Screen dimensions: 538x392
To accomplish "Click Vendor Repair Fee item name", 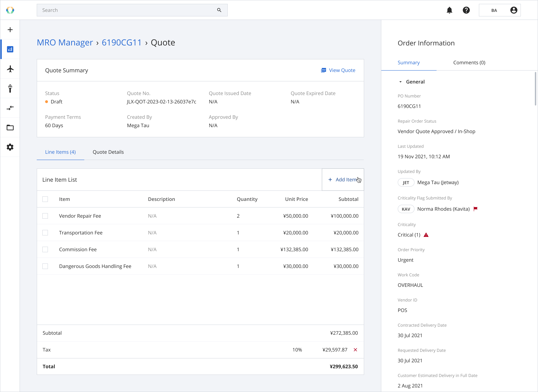I will tap(80, 216).
